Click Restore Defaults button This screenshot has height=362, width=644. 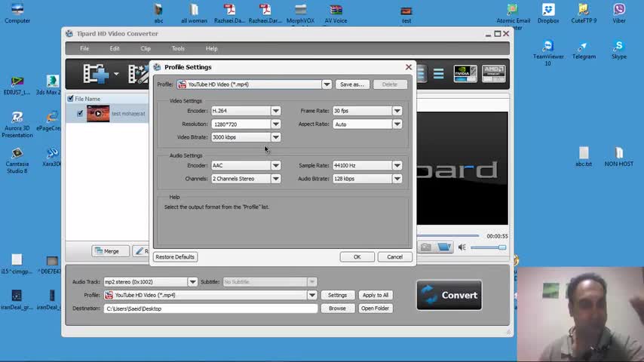point(175,257)
